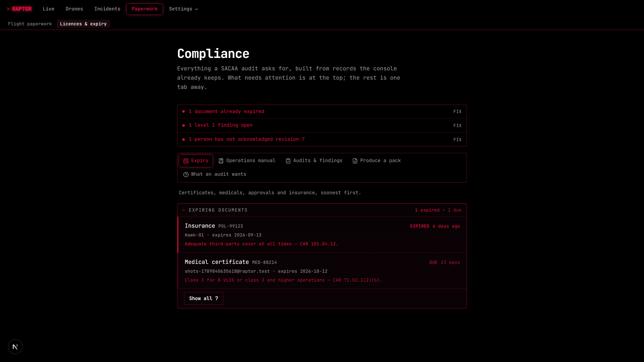Click the Expiry calendar-clock icon
The height and width of the screenshot is (362, 644).
(x=186, y=161)
